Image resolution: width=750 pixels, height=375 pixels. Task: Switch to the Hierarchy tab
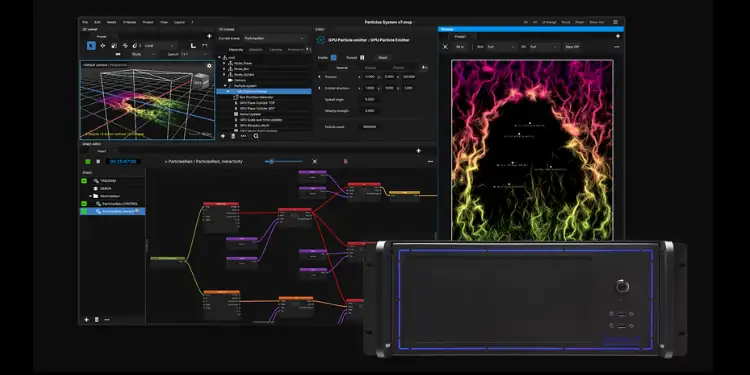click(236, 49)
